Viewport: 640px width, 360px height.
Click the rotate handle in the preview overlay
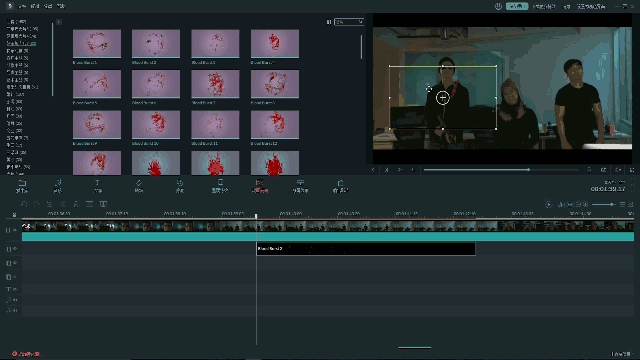tap(429, 89)
